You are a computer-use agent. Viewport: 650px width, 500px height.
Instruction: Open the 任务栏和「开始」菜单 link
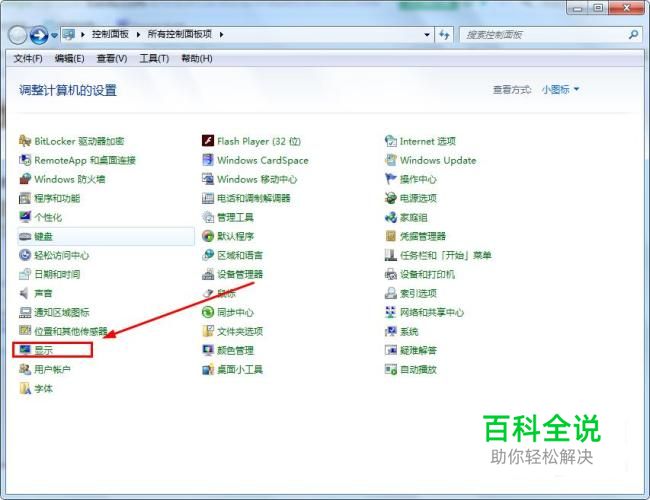coord(445,255)
